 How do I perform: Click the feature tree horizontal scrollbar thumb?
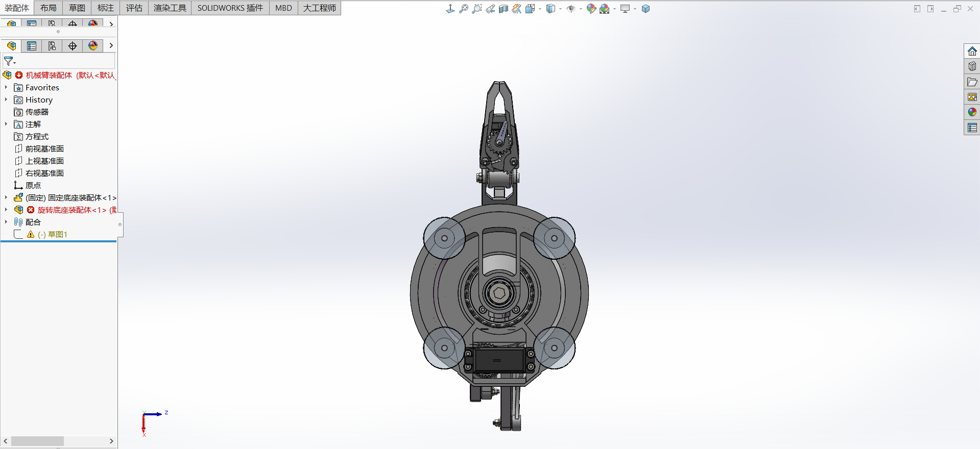(37, 441)
